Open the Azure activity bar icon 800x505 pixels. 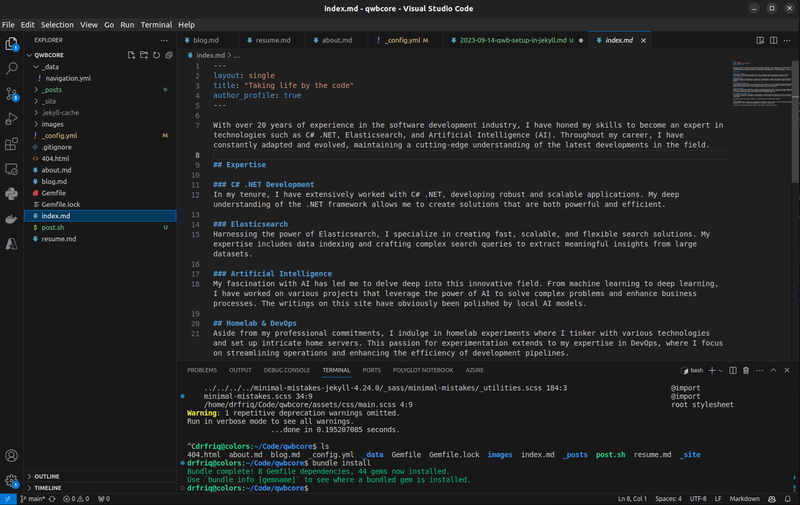(x=11, y=244)
